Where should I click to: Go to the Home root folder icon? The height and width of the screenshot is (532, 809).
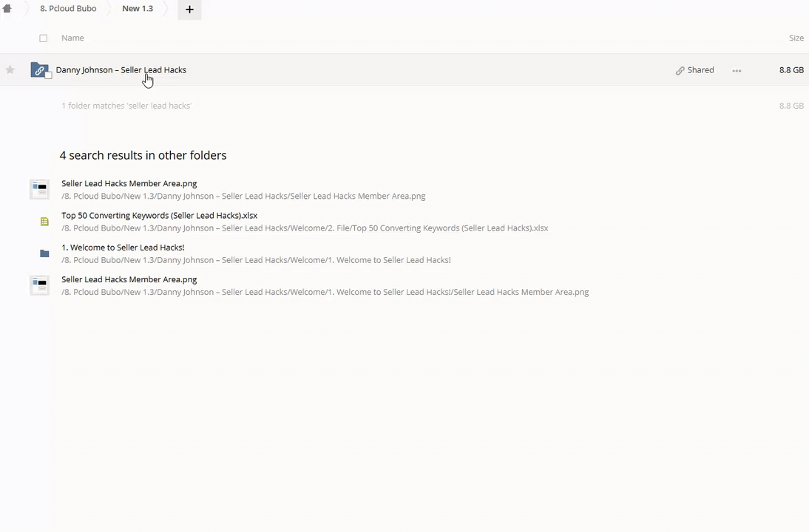pos(7,9)
